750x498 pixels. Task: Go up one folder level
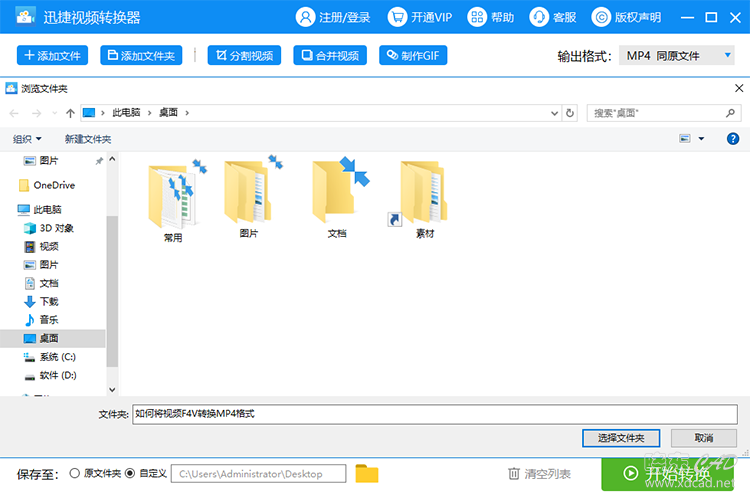[x=70, y=113]
